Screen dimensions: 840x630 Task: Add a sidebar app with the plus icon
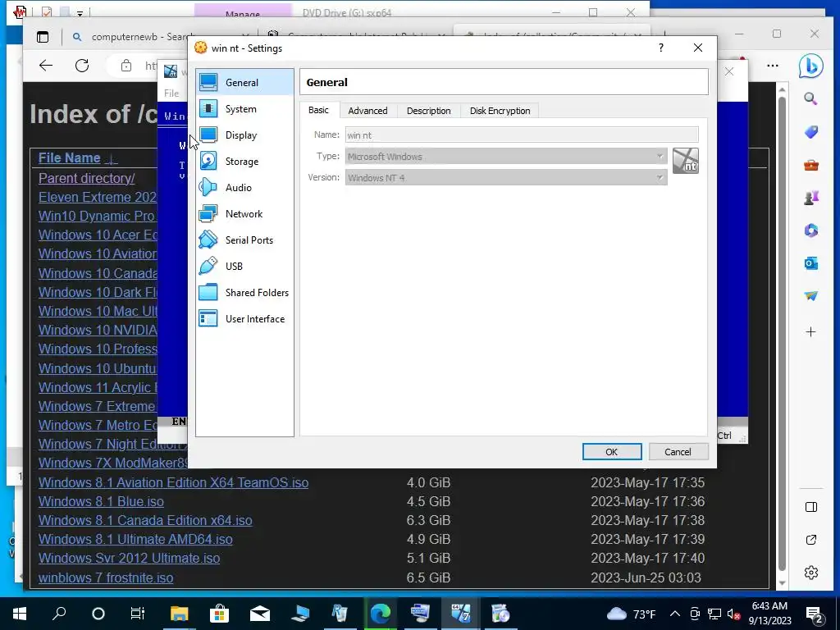click(x=811, y=332)
